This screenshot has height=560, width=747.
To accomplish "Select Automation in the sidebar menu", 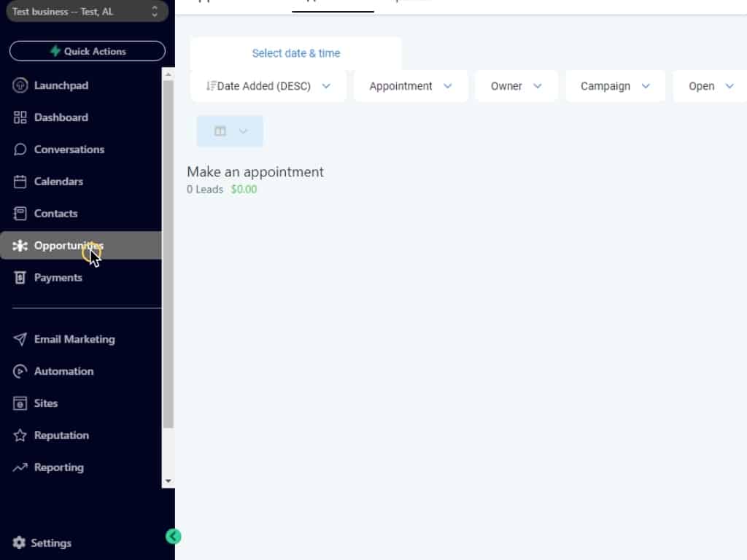I will click(63, 371).
